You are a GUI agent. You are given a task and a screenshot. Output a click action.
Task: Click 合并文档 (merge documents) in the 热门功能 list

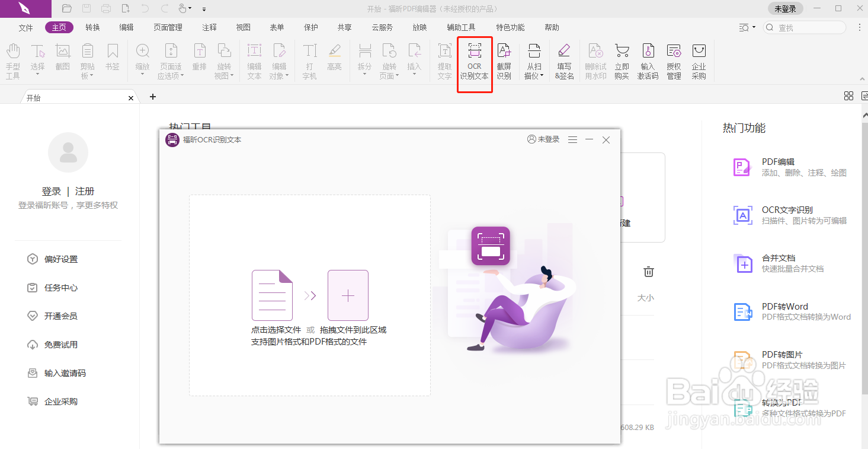779,263
